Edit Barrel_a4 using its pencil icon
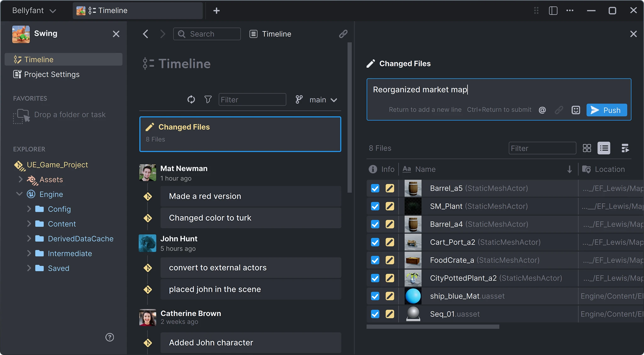This screenshot has width=644, height=355. coord(390,224)
